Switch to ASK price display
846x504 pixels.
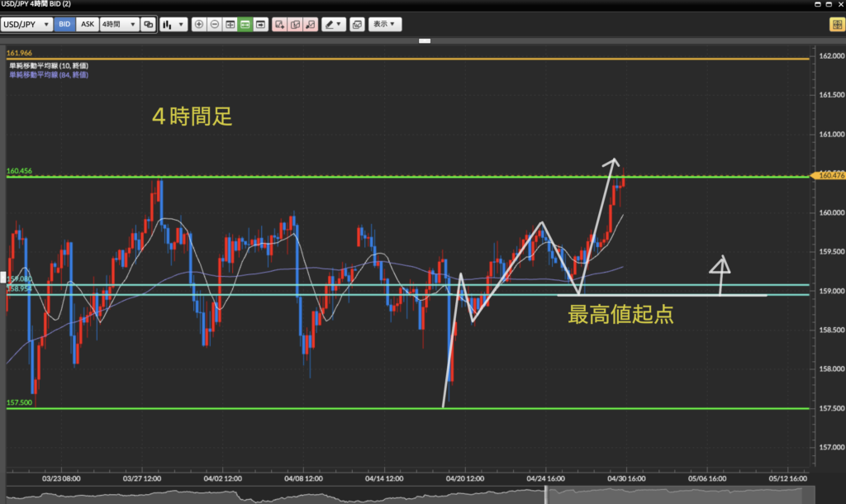tap(87, 25)
